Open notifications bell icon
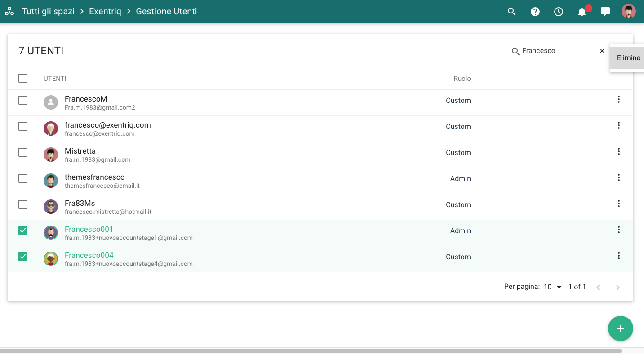The image size is (644, 354). click(582, 12)
